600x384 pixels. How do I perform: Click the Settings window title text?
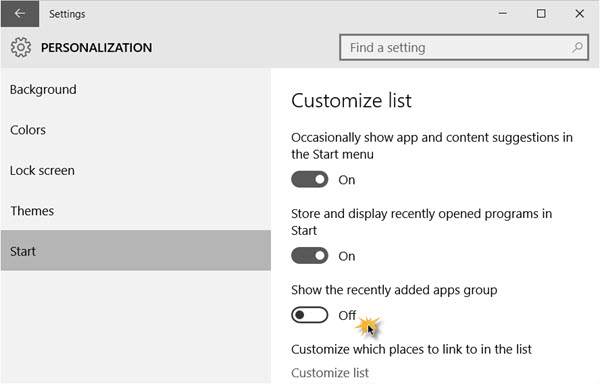tap(67, 14)
